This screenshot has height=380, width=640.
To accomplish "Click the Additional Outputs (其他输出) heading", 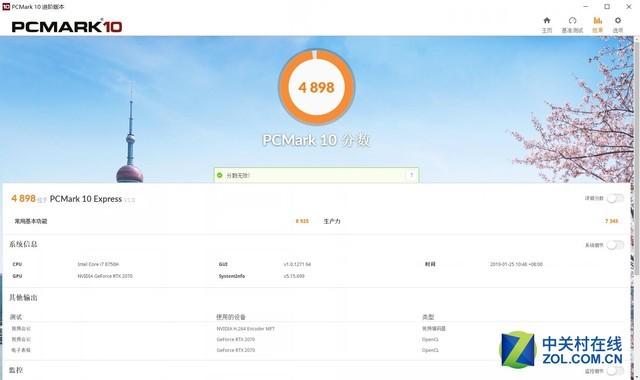I will 23,298.
